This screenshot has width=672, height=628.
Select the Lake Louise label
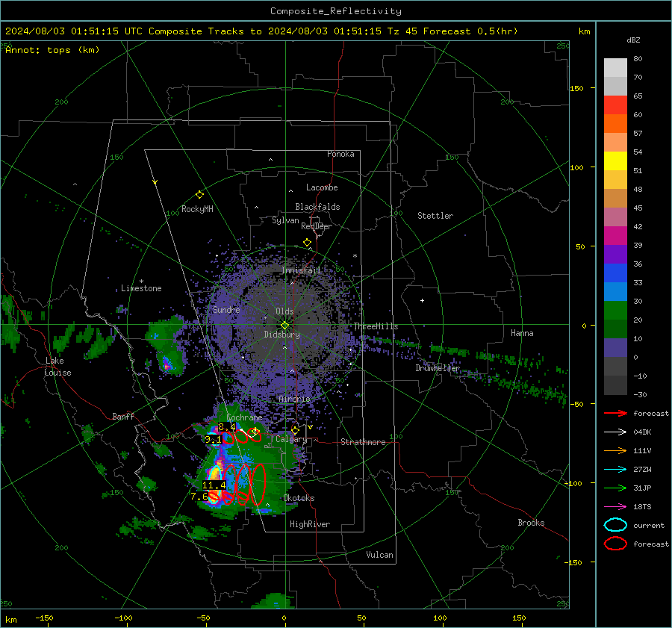click(x=58, y=367)
